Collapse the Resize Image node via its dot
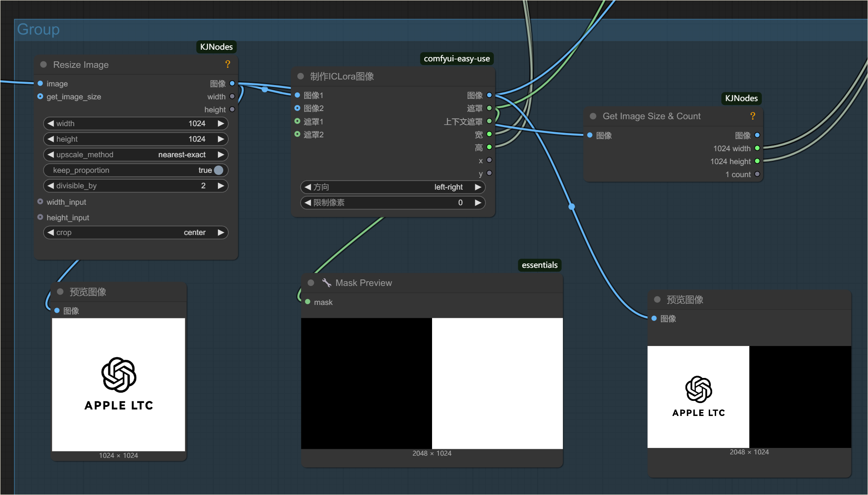Viewport: 868px width, 495px height. [x=44, y=64]
